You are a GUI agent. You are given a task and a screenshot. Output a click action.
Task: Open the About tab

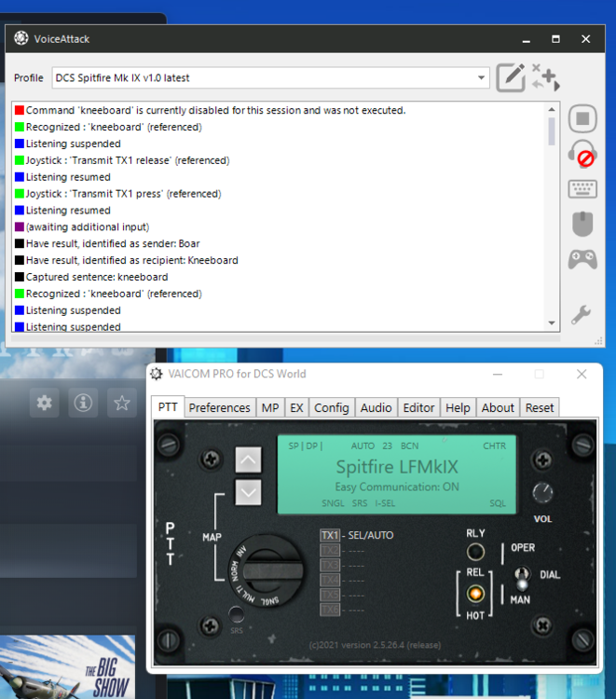(x=498, y=408)
